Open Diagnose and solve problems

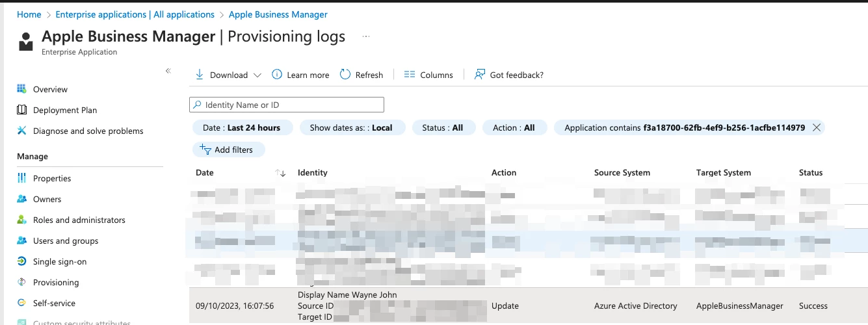[89, 131]
